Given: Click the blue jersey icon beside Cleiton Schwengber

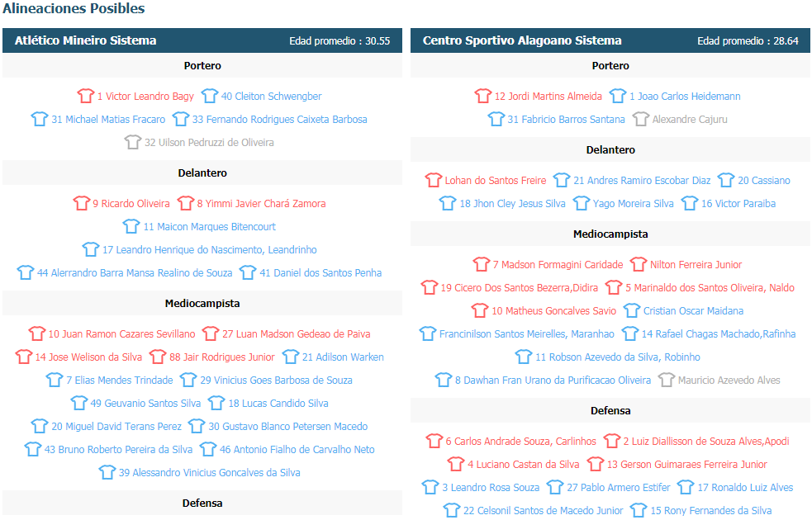Looking at the screenshot, I should tap(210, 96).
